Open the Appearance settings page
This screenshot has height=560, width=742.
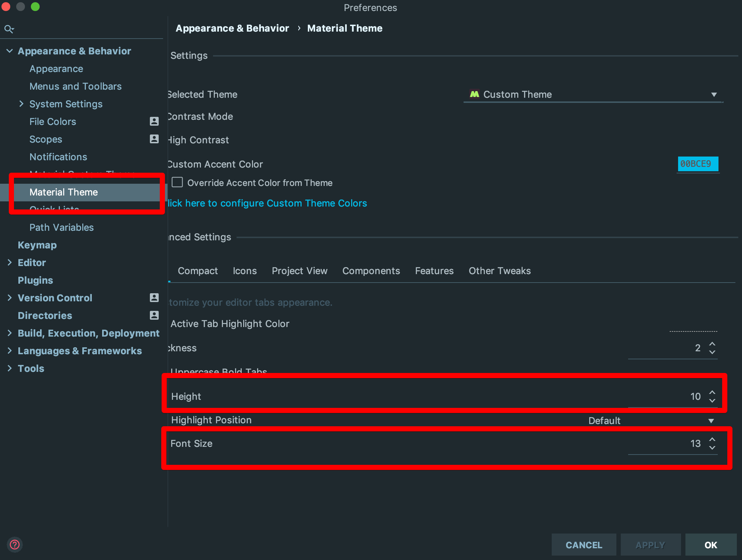pos(56,69)
